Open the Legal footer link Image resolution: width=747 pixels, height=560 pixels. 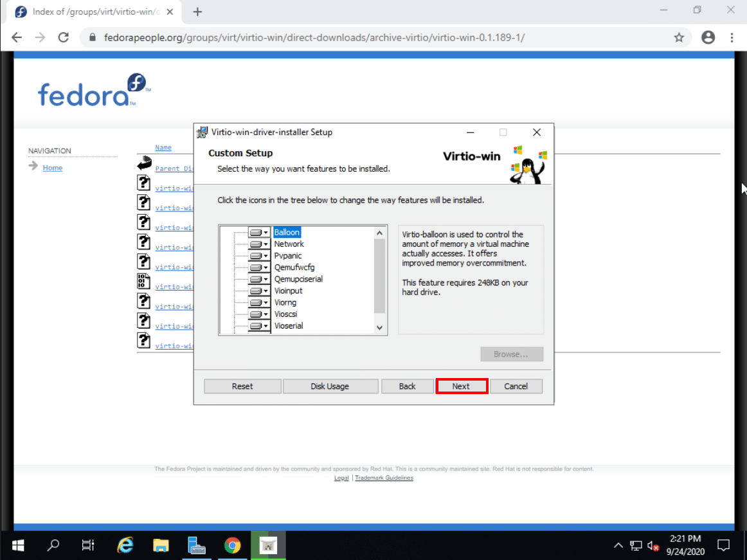coord(341,478)
